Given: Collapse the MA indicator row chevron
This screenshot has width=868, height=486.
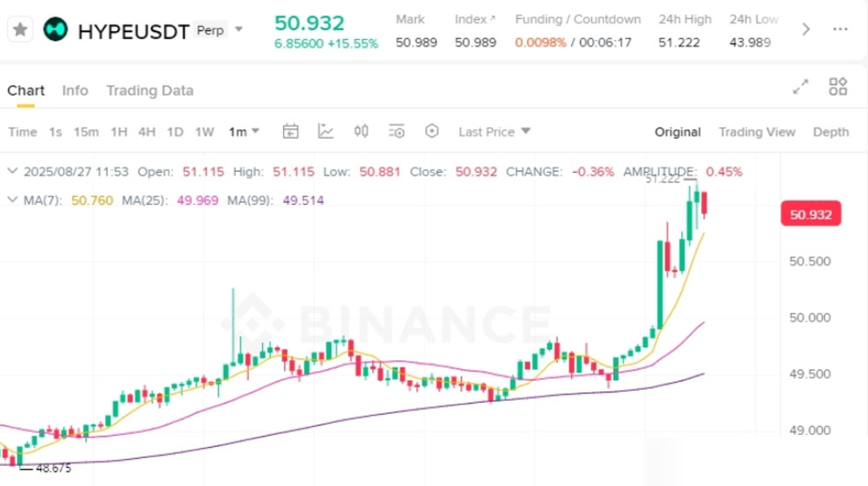Looking at the screenshot, I should click(12, 200).
